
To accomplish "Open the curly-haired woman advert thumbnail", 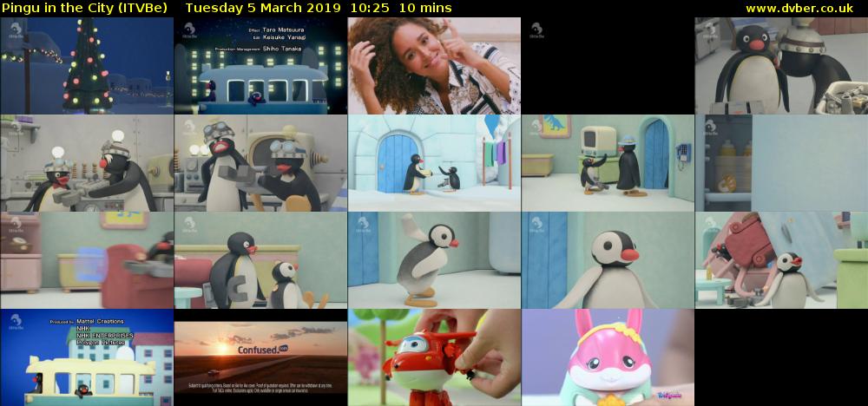I will pyautogui.click(x=434, y=66).
